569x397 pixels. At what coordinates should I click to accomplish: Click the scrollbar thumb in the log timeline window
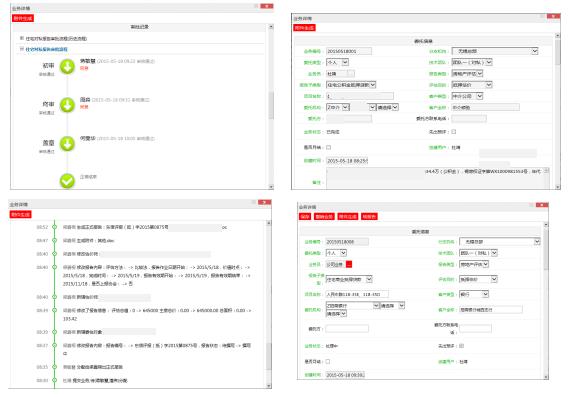tap(269, 356)
